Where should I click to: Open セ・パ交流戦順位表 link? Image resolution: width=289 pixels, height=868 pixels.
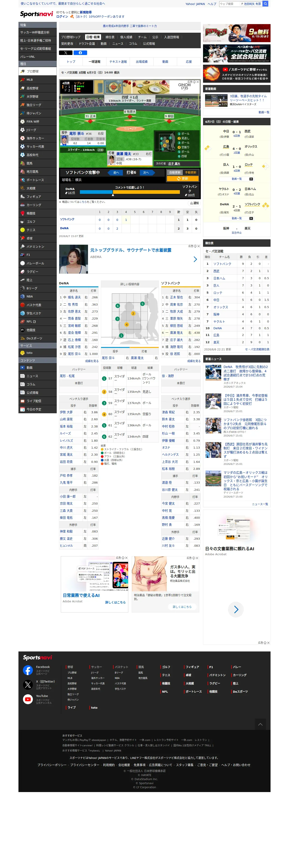point(257,349)
